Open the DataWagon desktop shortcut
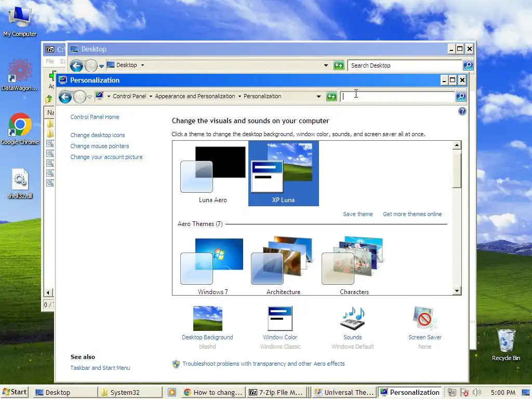The width and height of the screenshot is (532, 399). pos(20,75)
